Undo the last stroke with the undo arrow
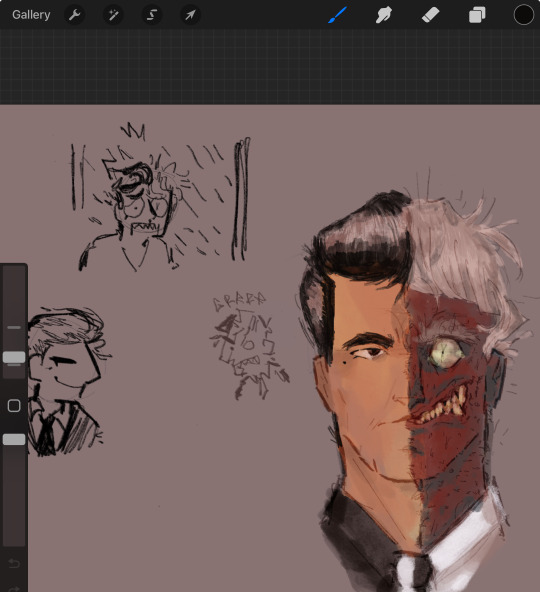 14,564
